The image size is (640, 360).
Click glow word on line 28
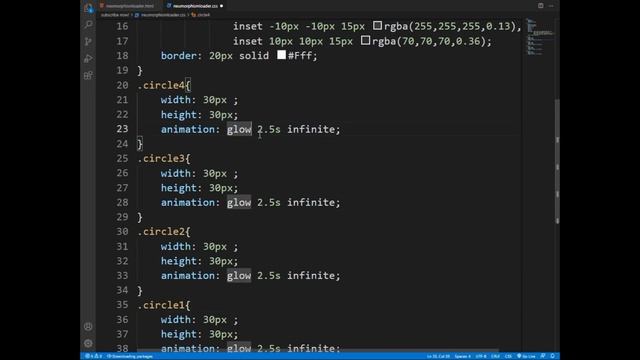[x=239, y=202]
